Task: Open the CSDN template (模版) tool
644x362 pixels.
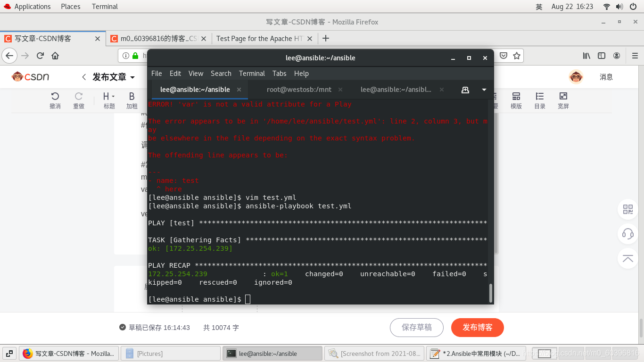Action: pos(516,100)
